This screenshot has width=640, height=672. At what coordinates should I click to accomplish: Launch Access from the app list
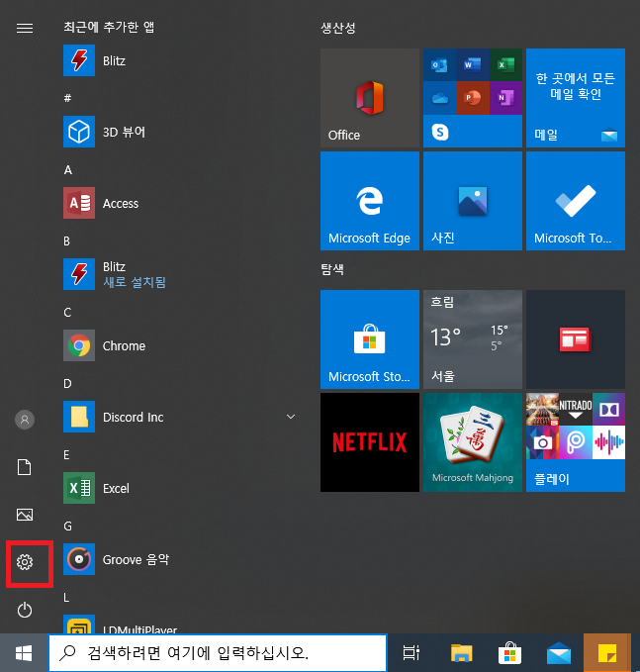point(180,203)
